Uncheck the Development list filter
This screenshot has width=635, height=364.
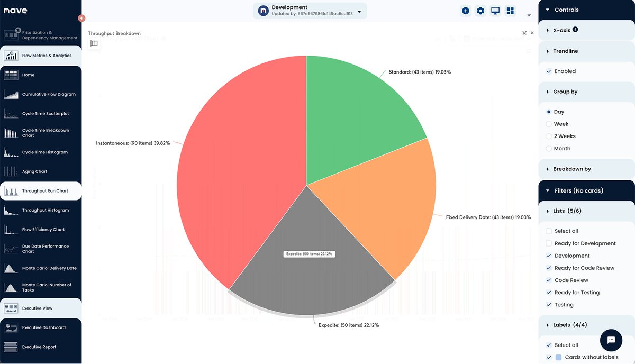(549, 256)
